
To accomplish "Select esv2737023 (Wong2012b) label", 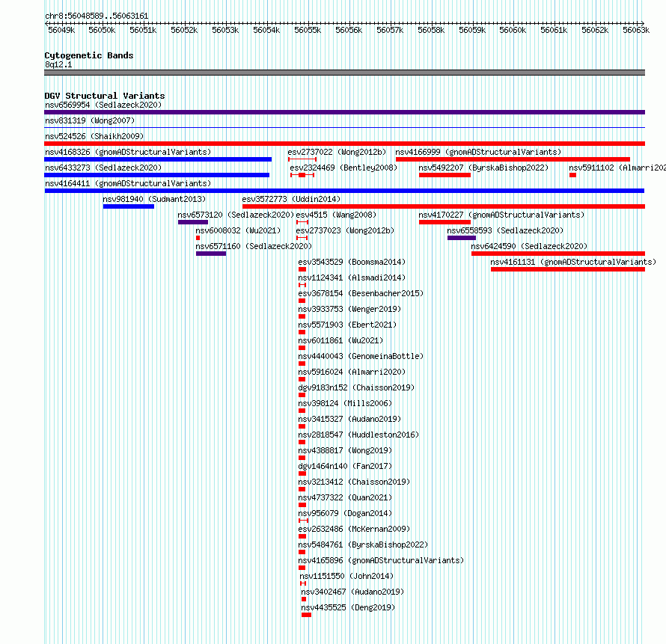I will click(x=345, y=230).
